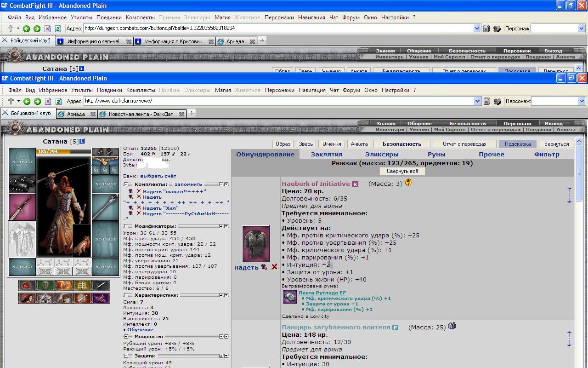Open Комплекты menu in front window
This screenshot has width=588, height=368.
pos(141,90)
